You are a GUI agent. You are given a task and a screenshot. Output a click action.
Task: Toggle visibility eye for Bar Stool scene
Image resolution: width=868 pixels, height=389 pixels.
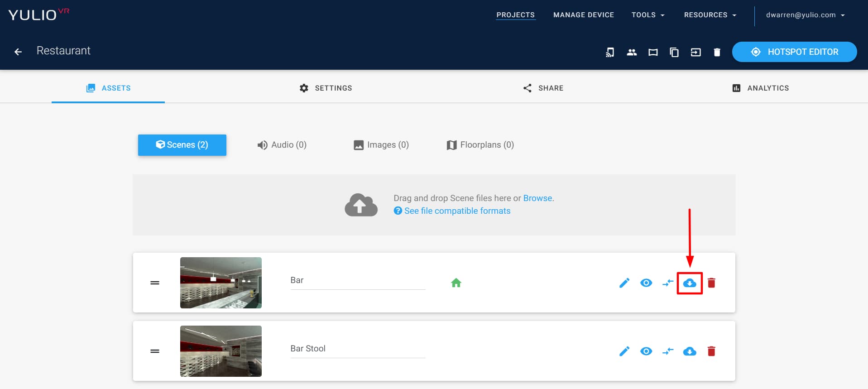tap(646, 351)
